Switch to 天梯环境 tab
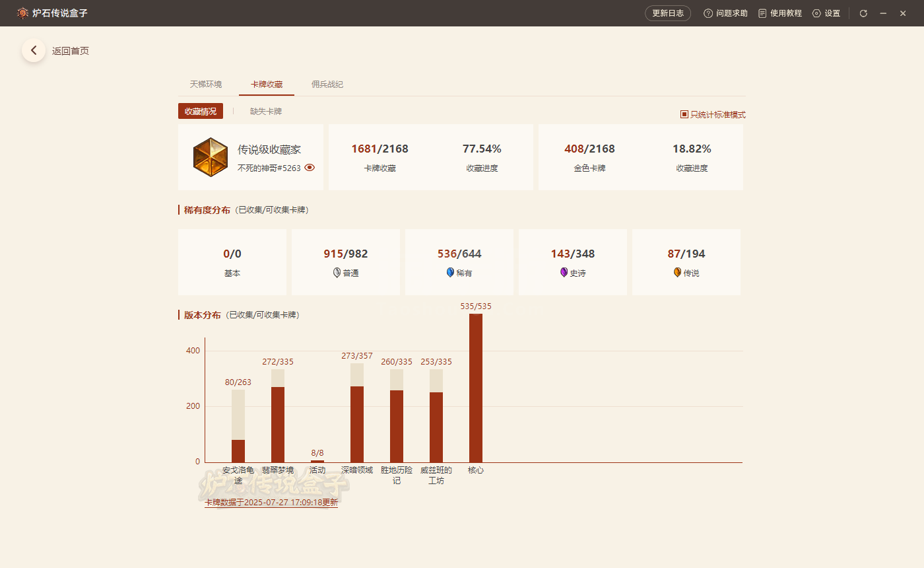 pyautogui.click(x=206, y=85)
